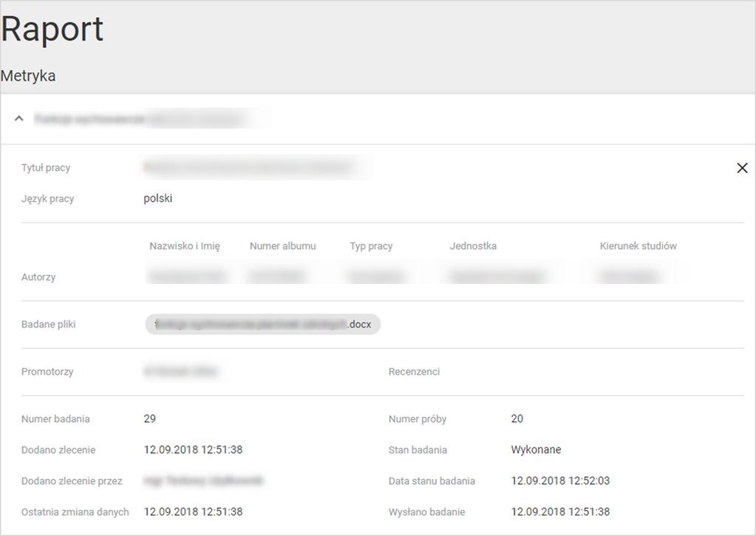Click the "Numer próby" label

click(418, 418)
